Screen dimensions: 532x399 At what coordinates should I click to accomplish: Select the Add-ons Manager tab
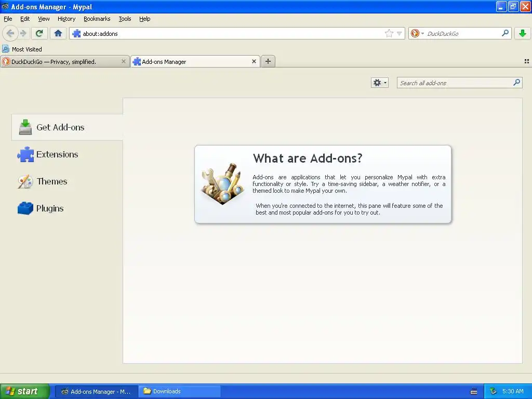tap(195, 61)
